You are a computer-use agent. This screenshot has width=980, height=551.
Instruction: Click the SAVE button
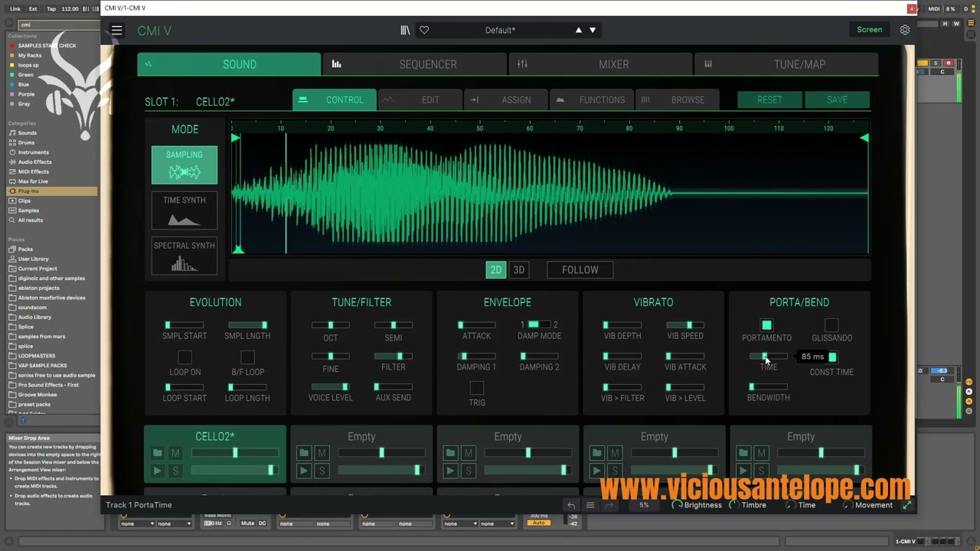pos(837,99)
